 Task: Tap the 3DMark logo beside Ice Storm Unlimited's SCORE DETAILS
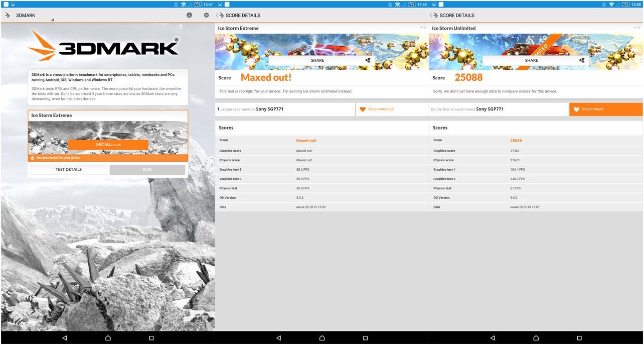pyautogui.click(x=435, y=16)
